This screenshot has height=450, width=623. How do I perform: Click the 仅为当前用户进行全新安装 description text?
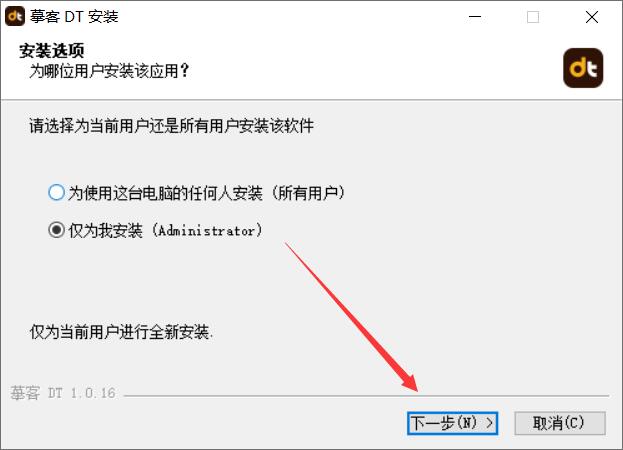click(x=121, y=332)
